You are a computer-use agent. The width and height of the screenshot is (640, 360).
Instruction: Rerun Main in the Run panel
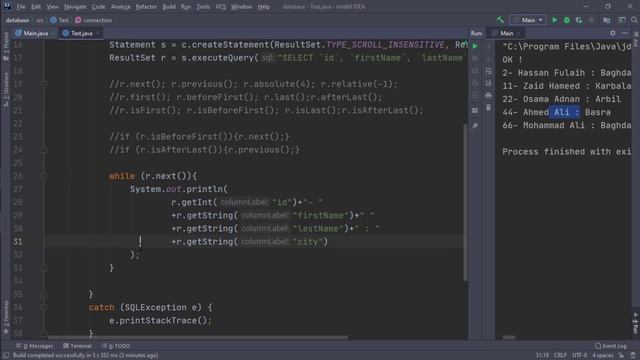(x=475, y=47)
